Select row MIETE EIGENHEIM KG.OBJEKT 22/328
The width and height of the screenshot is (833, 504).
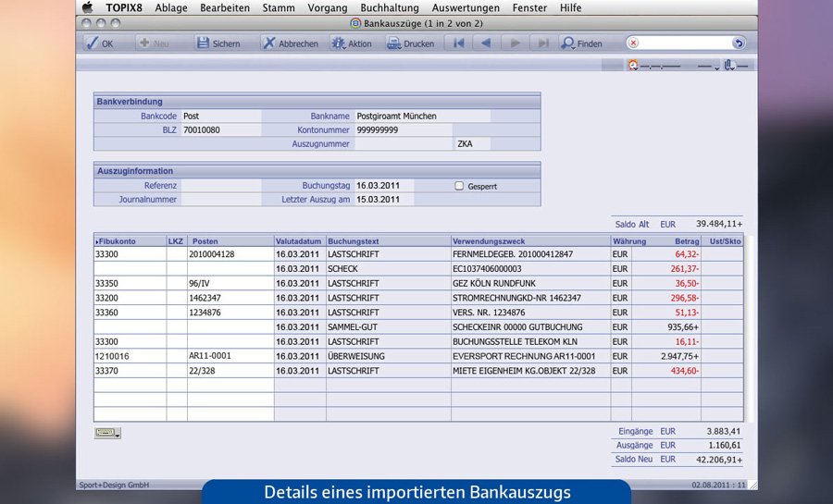(x=418, y=371)
